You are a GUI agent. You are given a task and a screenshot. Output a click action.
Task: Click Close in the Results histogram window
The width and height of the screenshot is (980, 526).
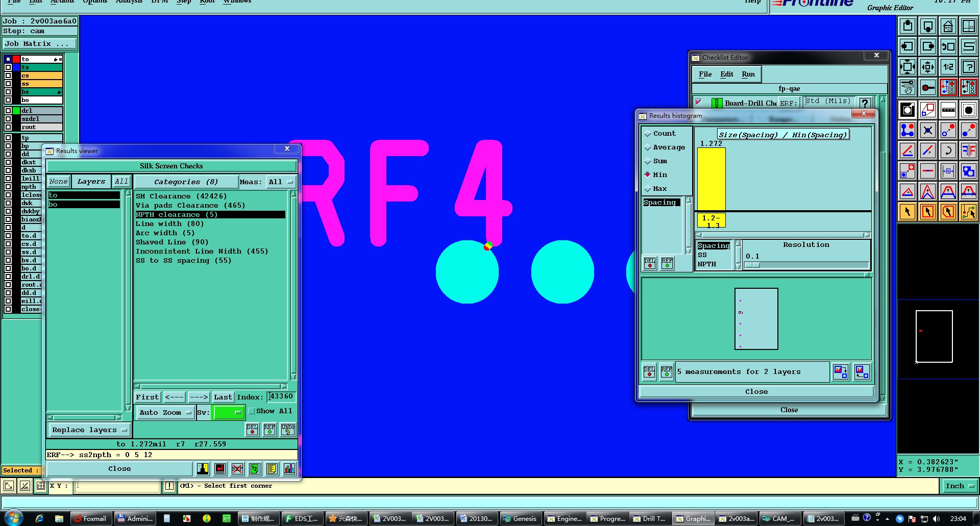(756, 392)
